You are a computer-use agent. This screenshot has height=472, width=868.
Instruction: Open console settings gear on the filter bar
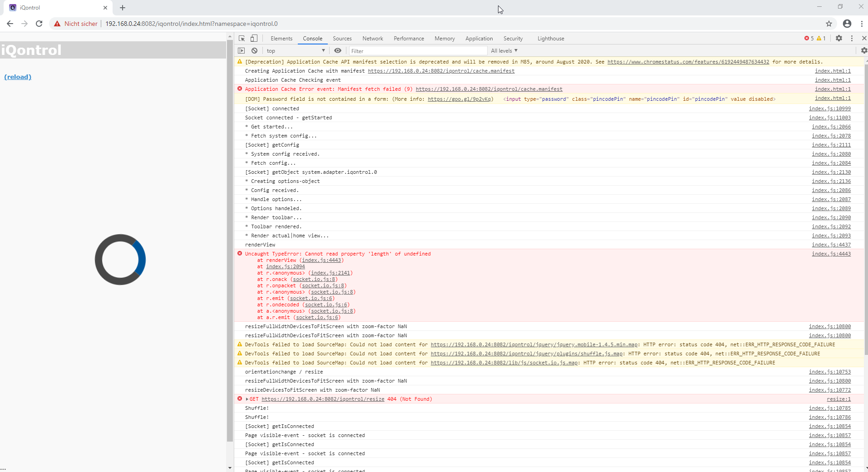864,51
